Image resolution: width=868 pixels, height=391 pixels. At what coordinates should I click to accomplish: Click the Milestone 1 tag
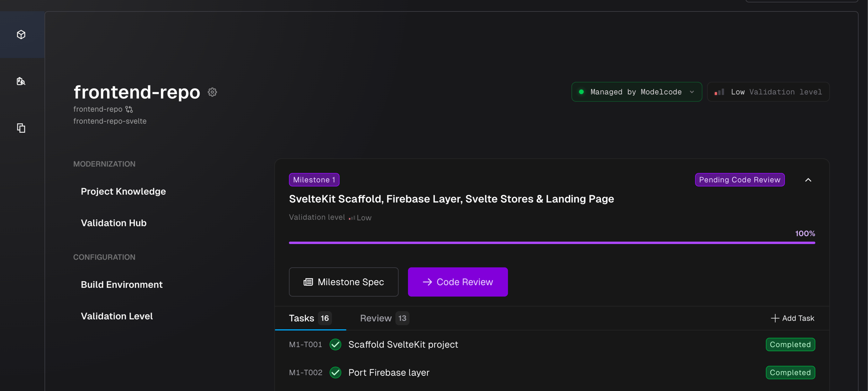[x=314, y=180]
